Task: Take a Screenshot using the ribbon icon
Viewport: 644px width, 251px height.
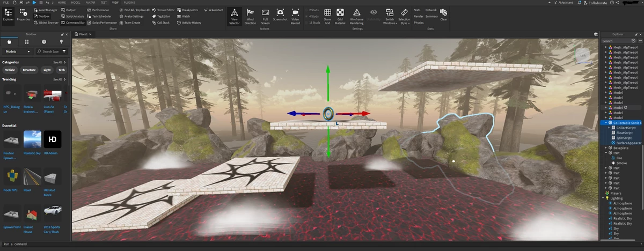Action: [x=280, y=16]
